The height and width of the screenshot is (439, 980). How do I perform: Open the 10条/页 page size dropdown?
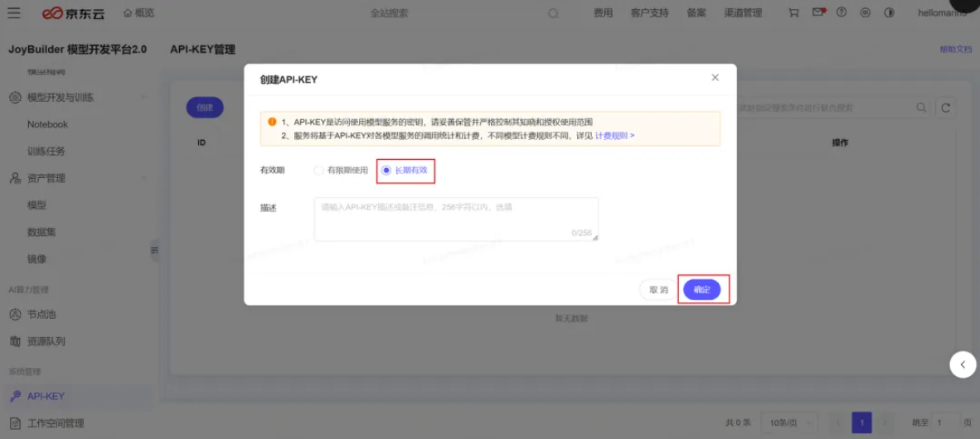[x=786, y=423]
